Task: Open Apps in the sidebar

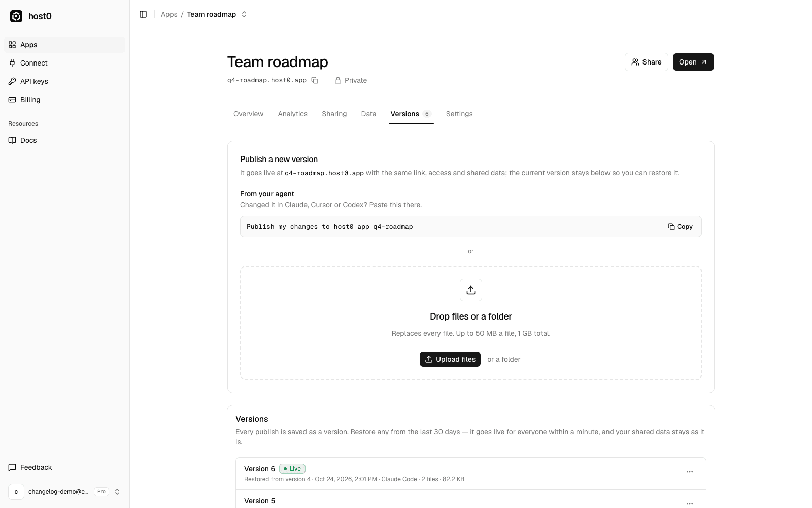Action: [x=64, y=45]
